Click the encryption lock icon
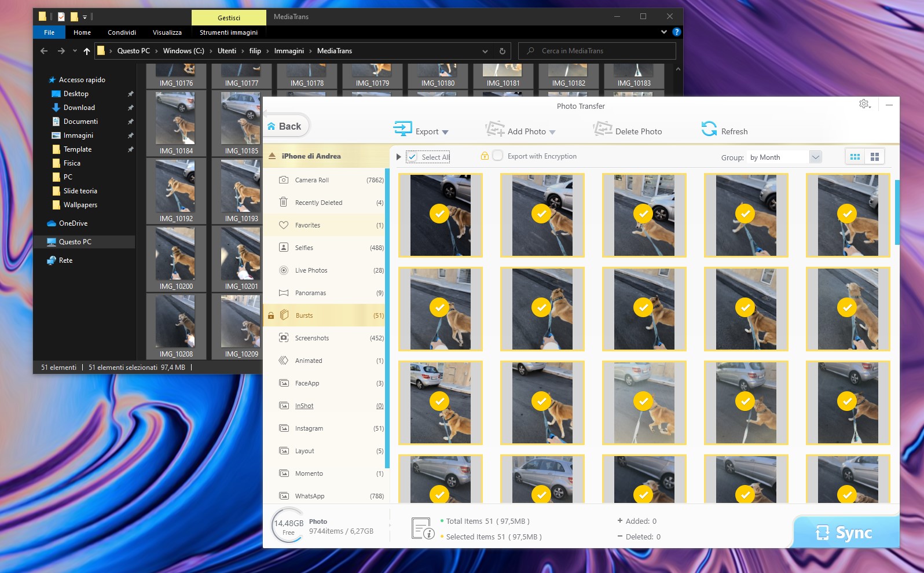The width and height of the screenshot is (924, 573). (x=485, y=156)
